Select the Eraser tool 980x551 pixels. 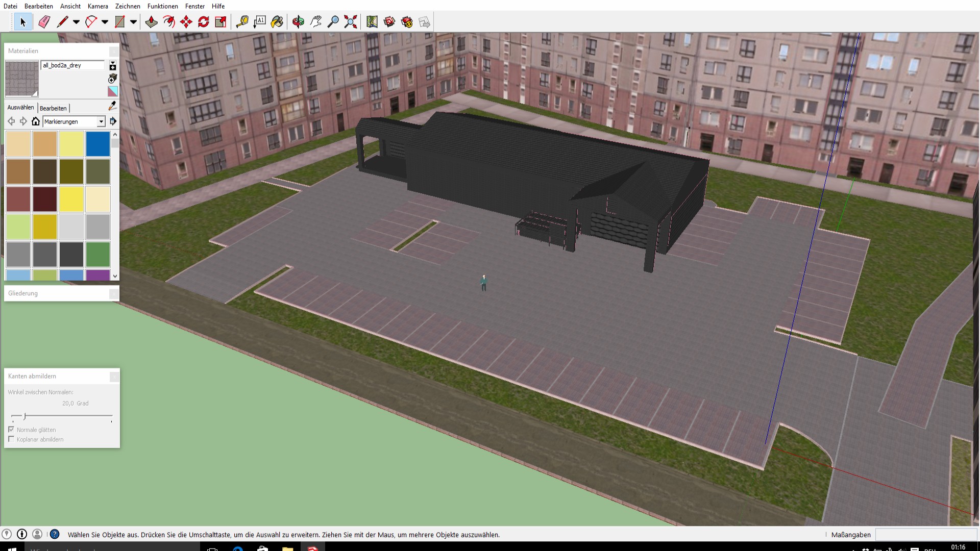(x=44, y=22)
